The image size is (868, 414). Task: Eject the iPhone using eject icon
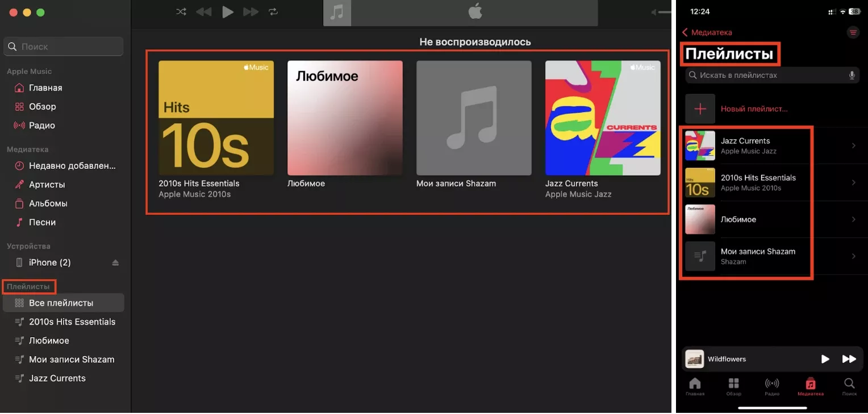115,262
